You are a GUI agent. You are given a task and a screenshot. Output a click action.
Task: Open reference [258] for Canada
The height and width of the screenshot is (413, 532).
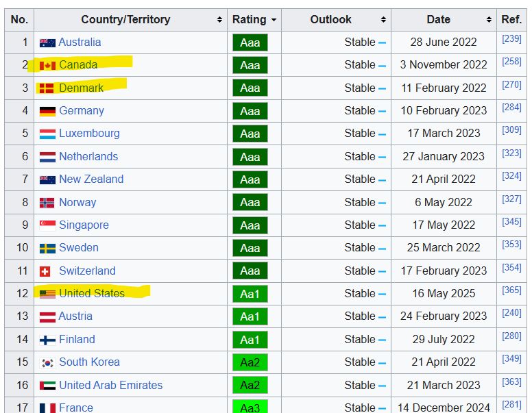[511, 62]
